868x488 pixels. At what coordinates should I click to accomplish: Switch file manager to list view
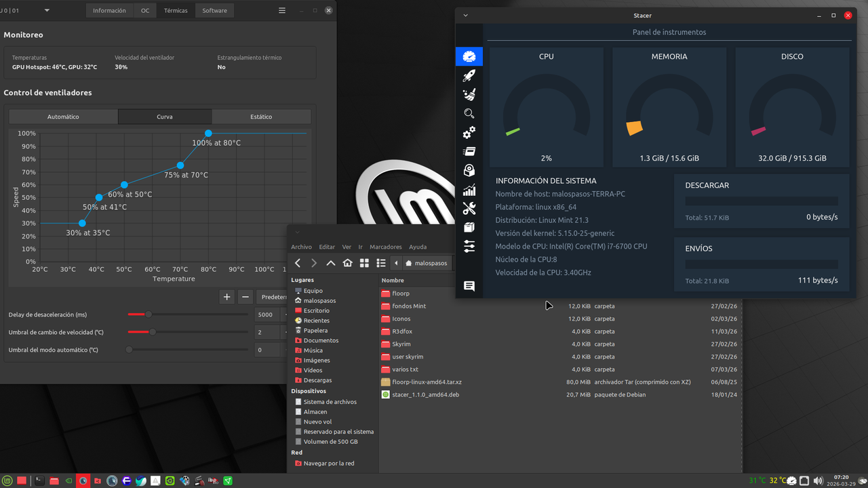pos(380,263)
